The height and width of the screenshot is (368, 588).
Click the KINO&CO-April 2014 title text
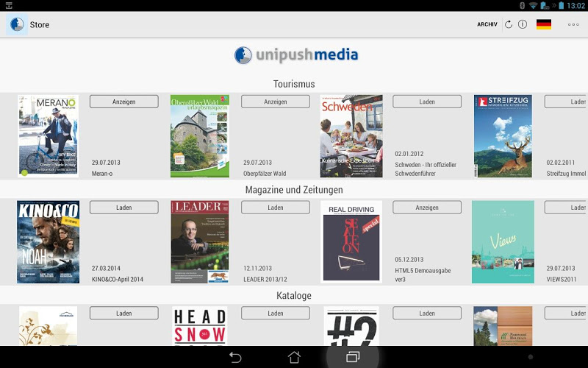tap(118, 280)
